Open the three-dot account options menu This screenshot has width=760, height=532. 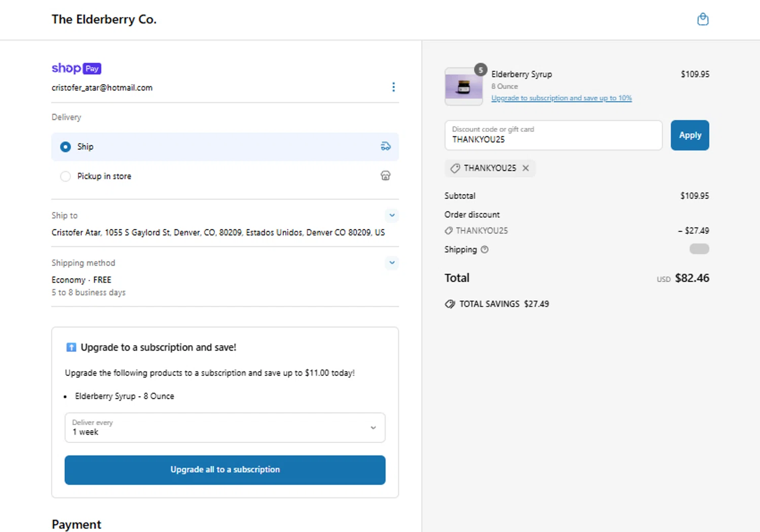pyautogui.click(x=393, y=87)
